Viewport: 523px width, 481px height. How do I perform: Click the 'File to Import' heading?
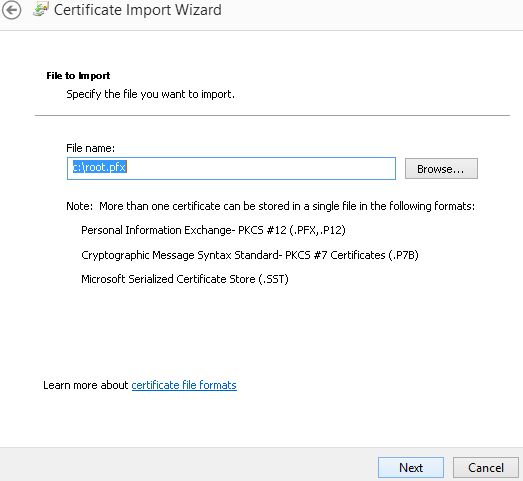78,76
